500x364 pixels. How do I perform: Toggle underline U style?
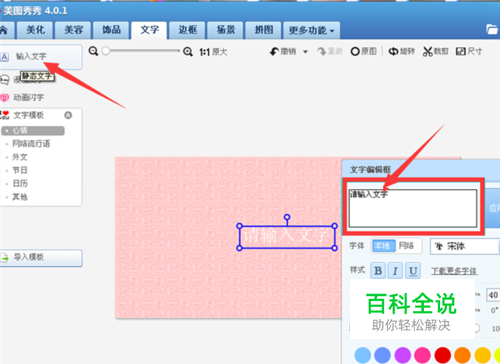point(413,271)
